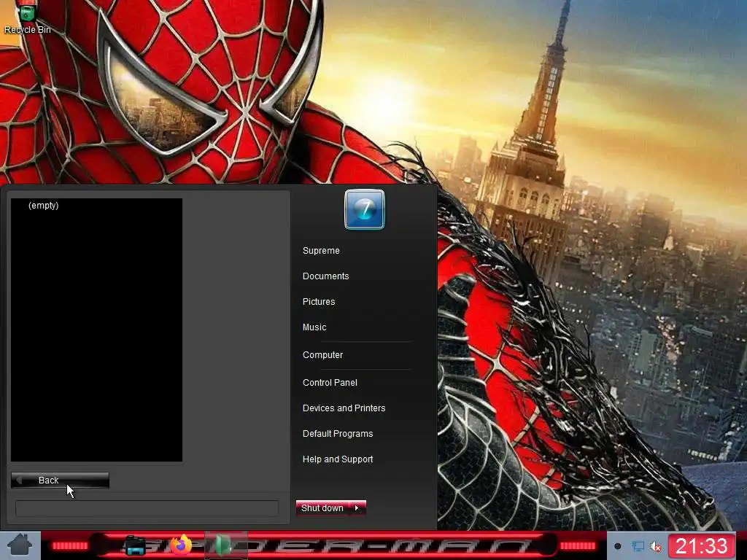The image size is (747, 560).
Task: Open Computer from start menu
Action: (x=322, y=355)
